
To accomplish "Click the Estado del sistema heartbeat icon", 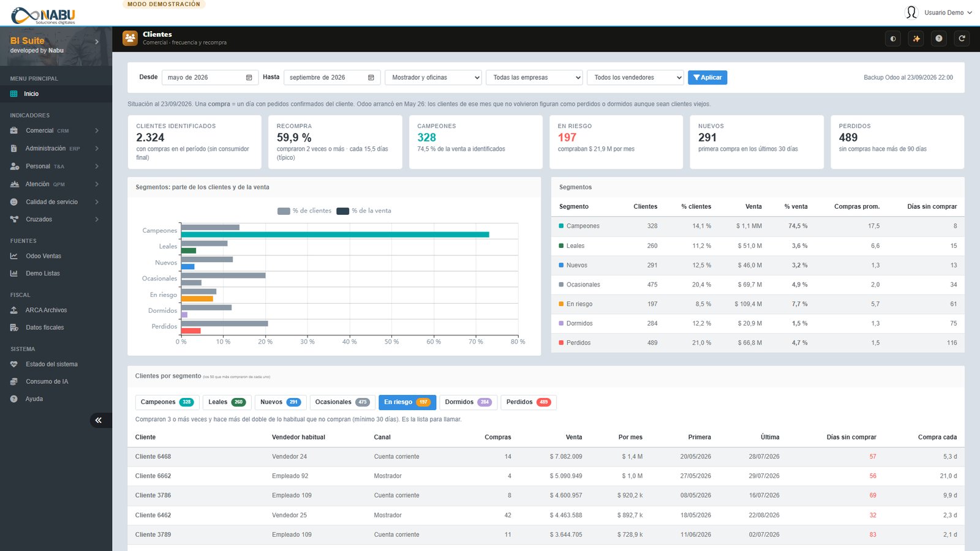I will click(x=14, y=364).
